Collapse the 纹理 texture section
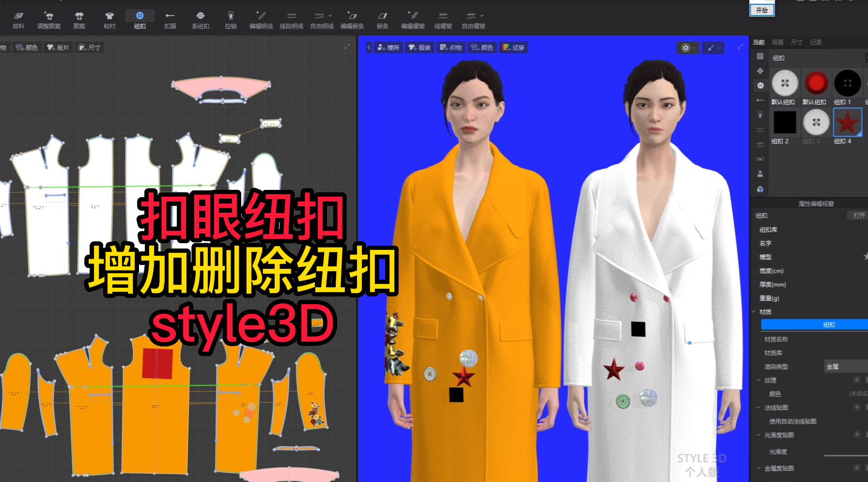The height and width of the screenshot is (482, 868). tap(759, 380)
